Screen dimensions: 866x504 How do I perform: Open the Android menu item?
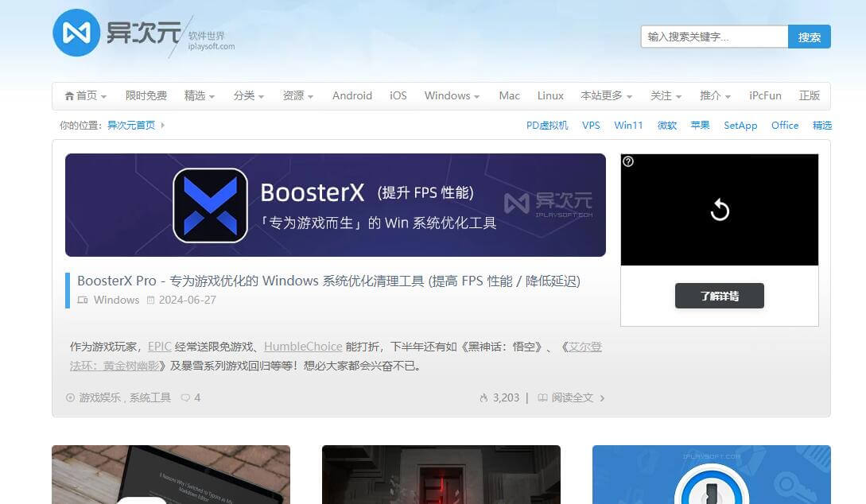point(351,95)
